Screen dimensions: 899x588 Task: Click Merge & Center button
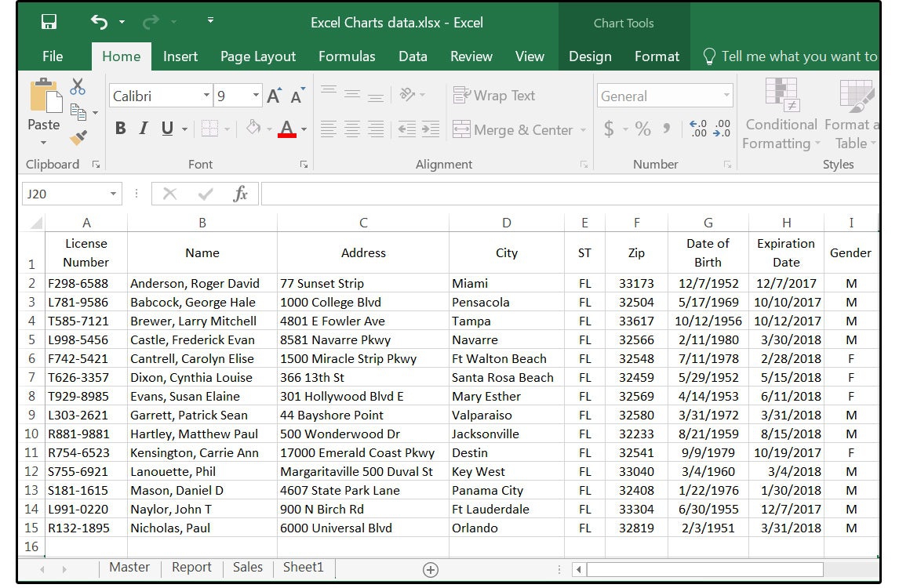pyautogui.click(x=513, y=130)
